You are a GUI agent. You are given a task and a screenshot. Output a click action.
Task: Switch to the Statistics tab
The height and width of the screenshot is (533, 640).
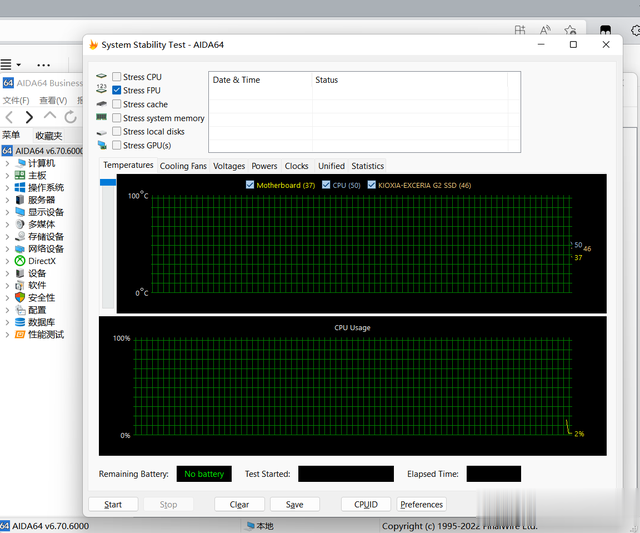367,166
